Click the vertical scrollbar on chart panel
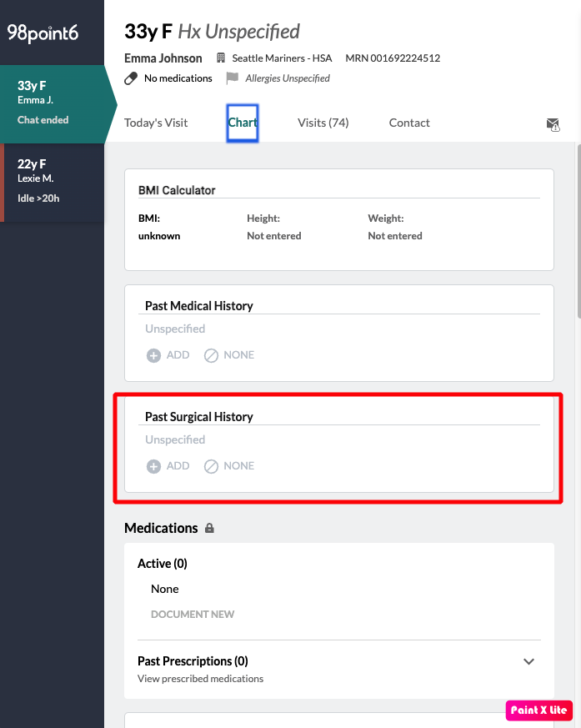 tap(578, 233)
